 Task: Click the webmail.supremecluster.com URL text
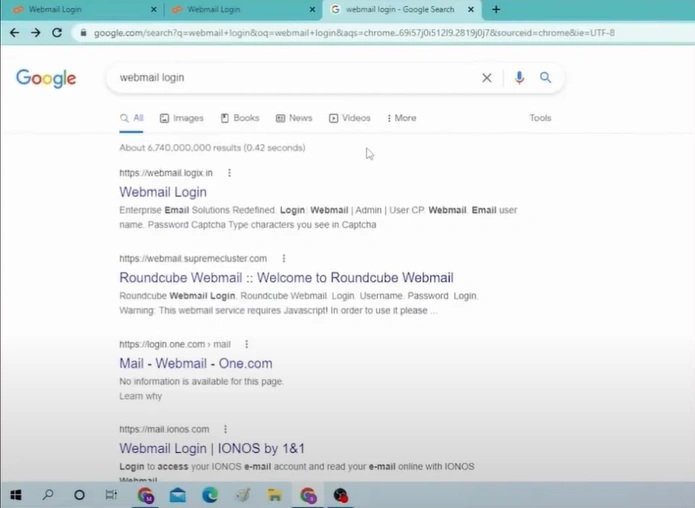tap(193, 258)
